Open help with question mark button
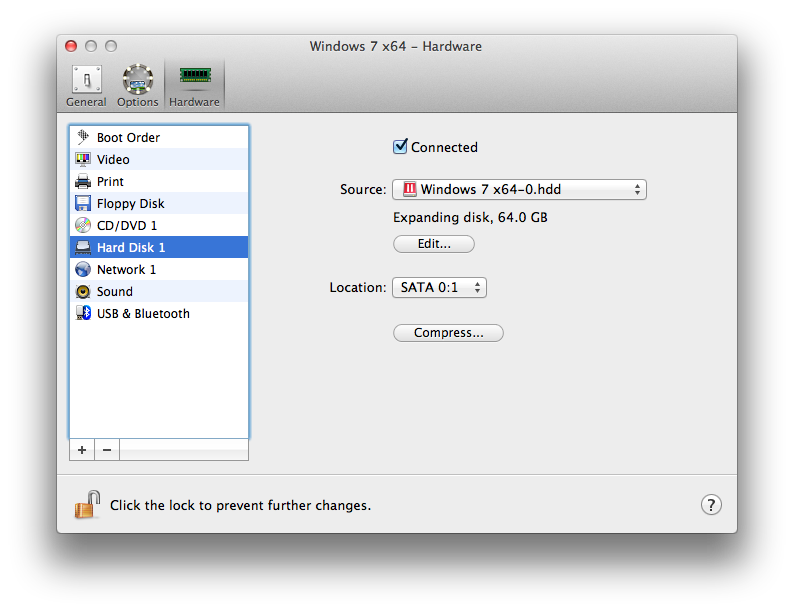This screenshot has width=794, height=612. [x=711, y=505]
